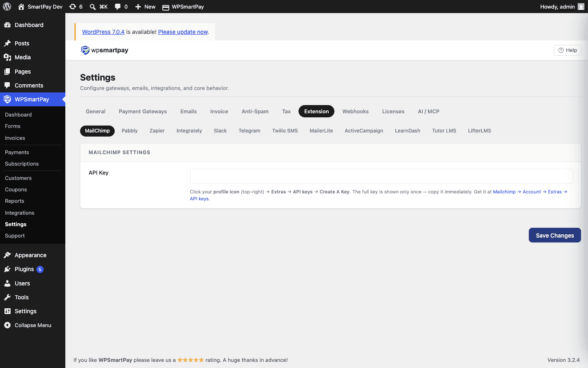Click the Please update now link

pos(183,32)
